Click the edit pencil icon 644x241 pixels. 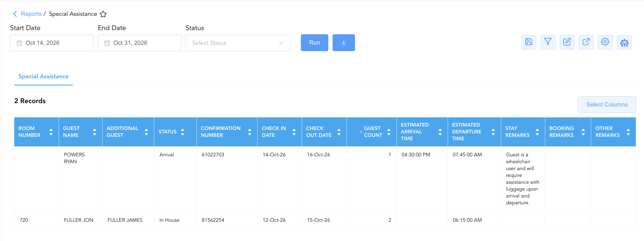coord(567,42)
